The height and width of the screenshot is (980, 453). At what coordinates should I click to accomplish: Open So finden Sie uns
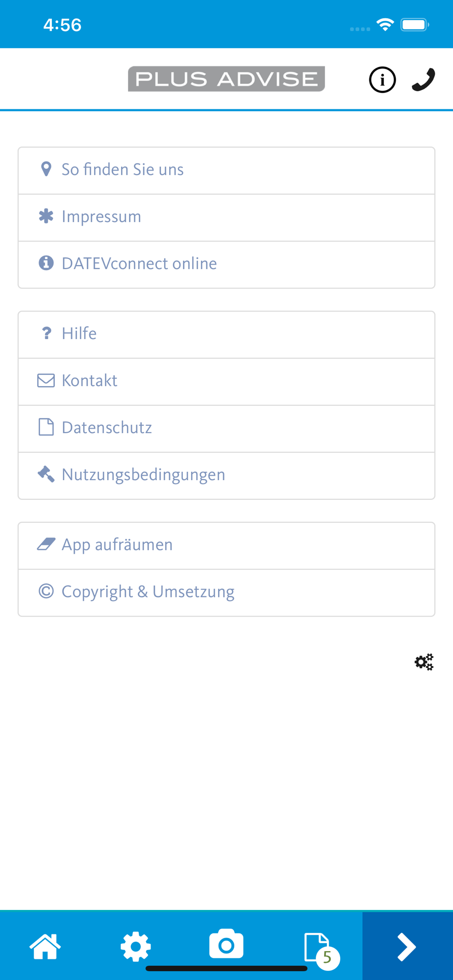[226, 171]
